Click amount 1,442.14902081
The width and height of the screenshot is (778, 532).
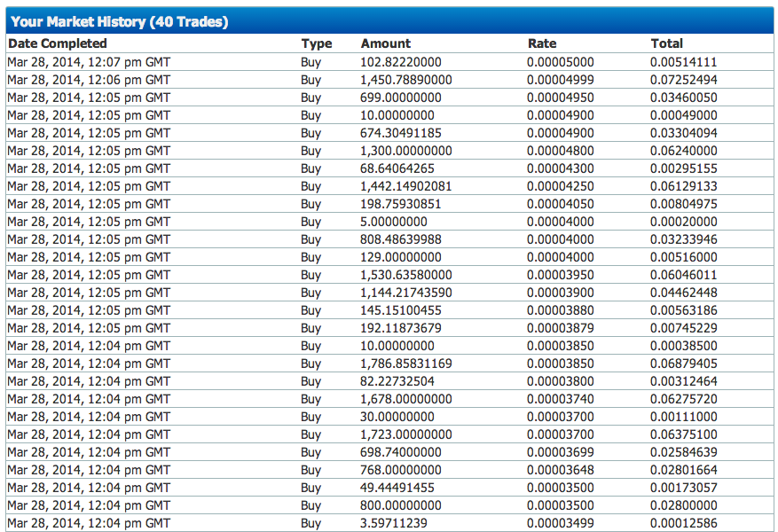tap(406, 186)
